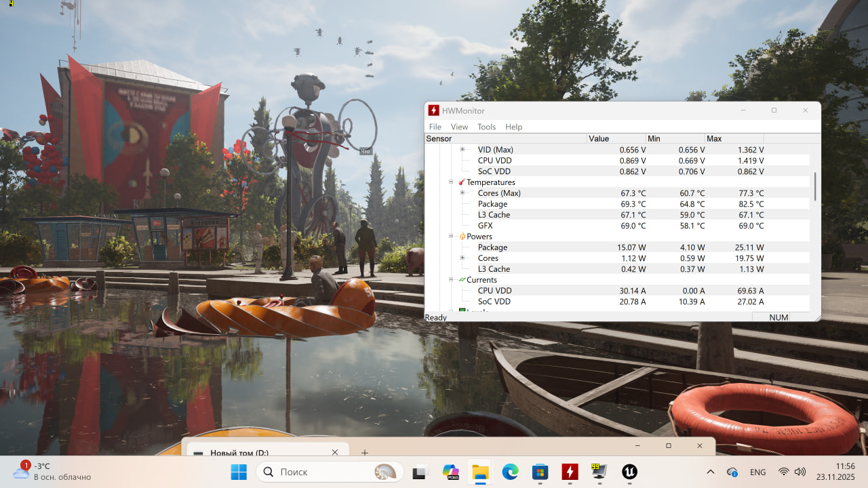This screenshot has width=868, height=488.
Task: Open File Explorer from the taskbar
Action: tap(480, 472)
